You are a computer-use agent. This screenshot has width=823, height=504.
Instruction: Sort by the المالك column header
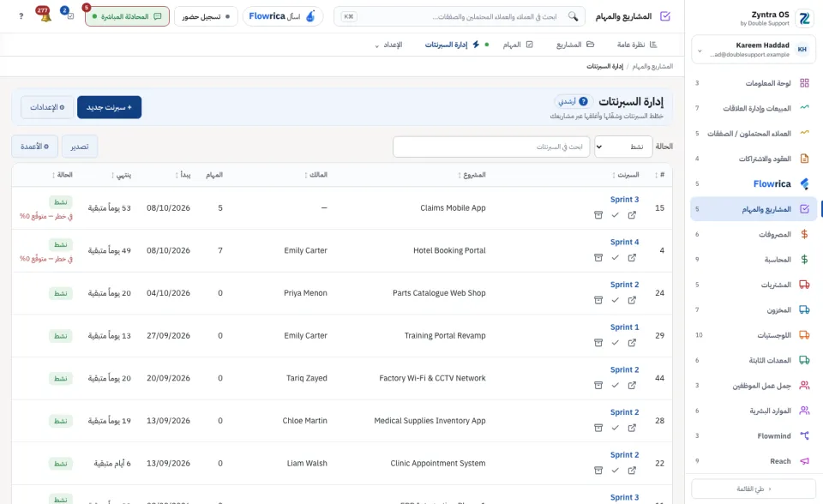tap(316, 175)
